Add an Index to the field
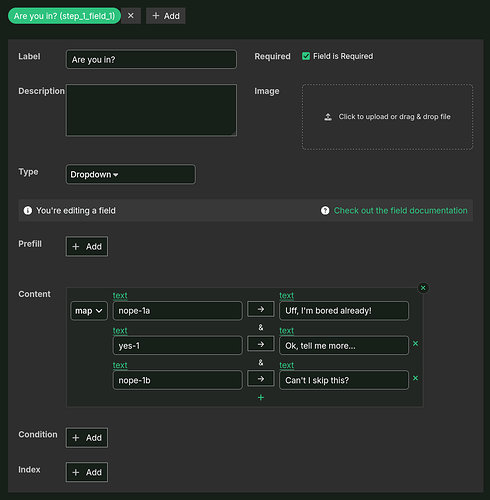The image size is (490, 500). pos(87,472)
